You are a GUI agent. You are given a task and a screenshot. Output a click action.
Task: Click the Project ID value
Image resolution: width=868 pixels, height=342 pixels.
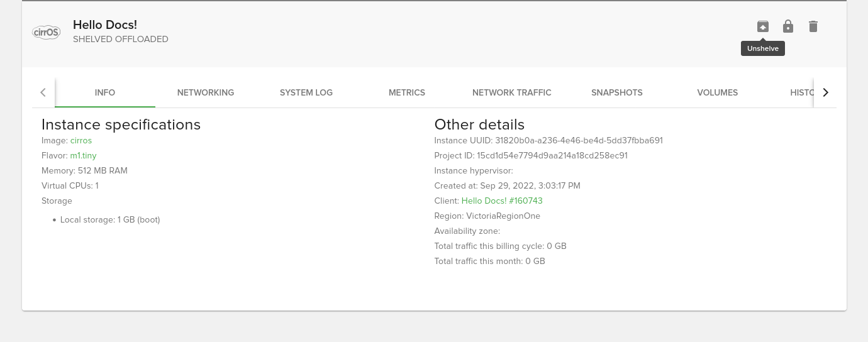[552, 155]
